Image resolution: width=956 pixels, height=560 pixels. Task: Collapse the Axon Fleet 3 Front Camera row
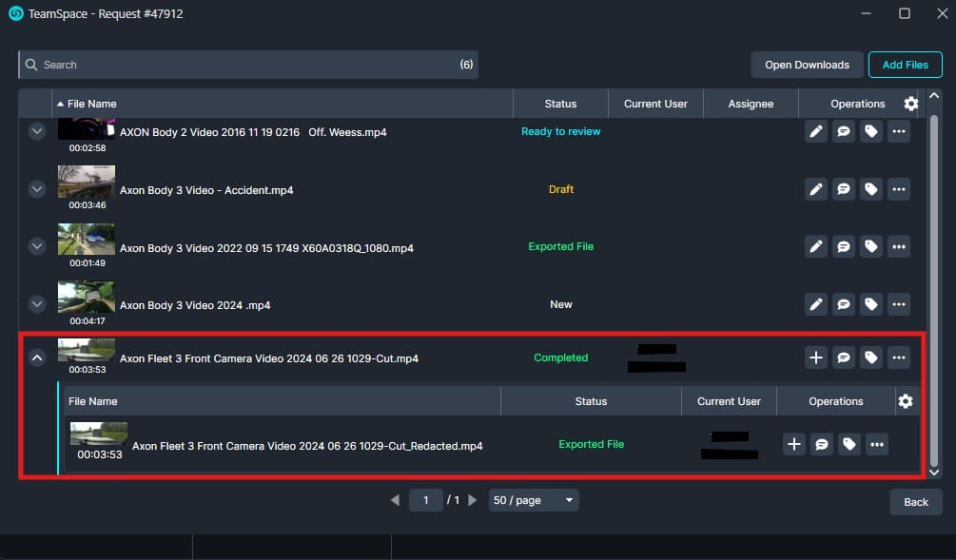[37, 358]
